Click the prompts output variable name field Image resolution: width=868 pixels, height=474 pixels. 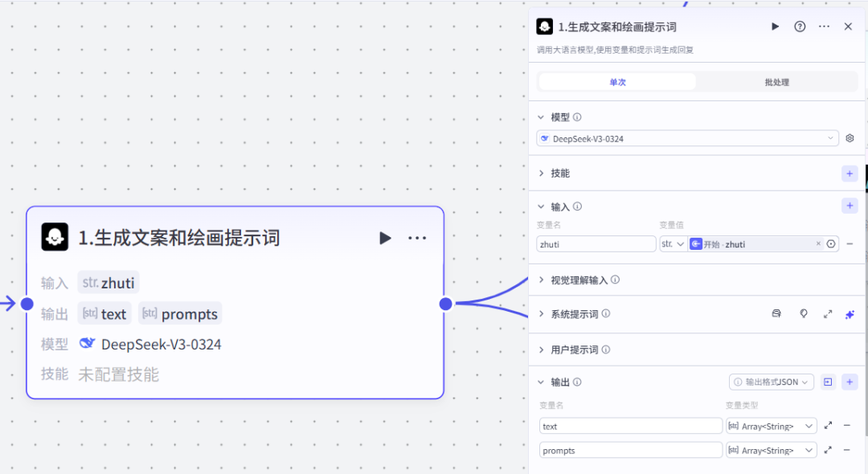tap(631, 450)
